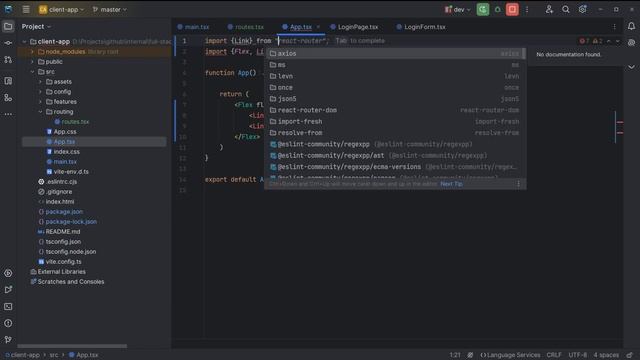
Task: Open vite.config.ts in project tree
Action: [x=63, y=262]
